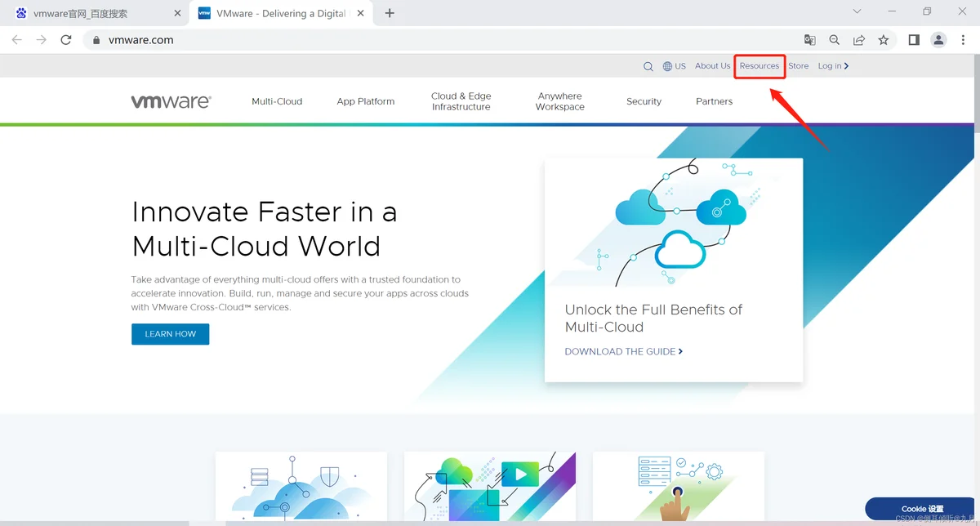980x526 pixels.
Task: Click the page vertical scrollbar
Action: coord(976,92)
